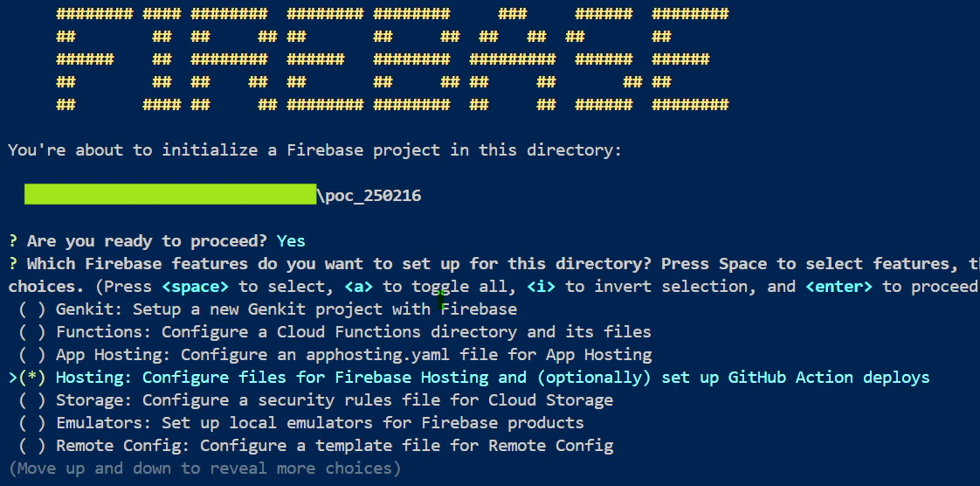The image size is (980, 486).
Task: Toggle the Emulators option checkbox
Action: (31, 423)
